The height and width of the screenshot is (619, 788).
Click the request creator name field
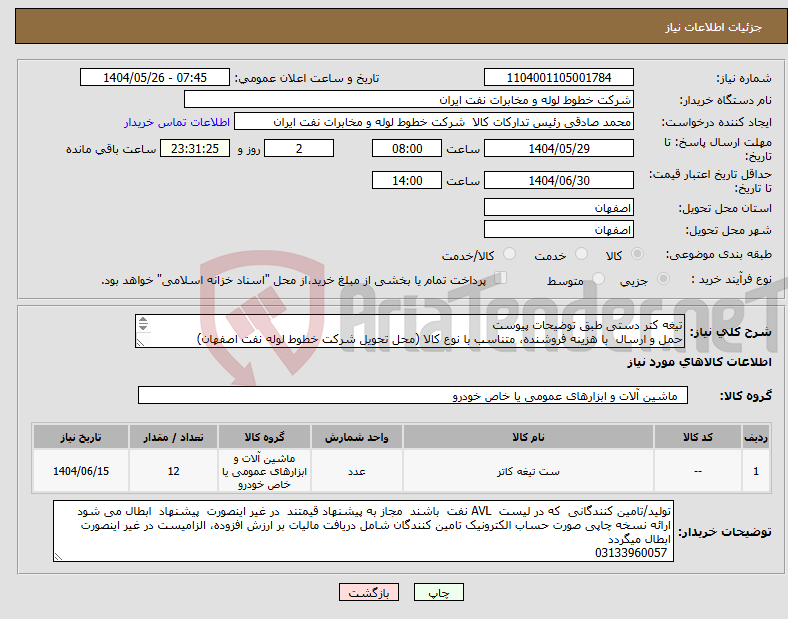point(434,122)
